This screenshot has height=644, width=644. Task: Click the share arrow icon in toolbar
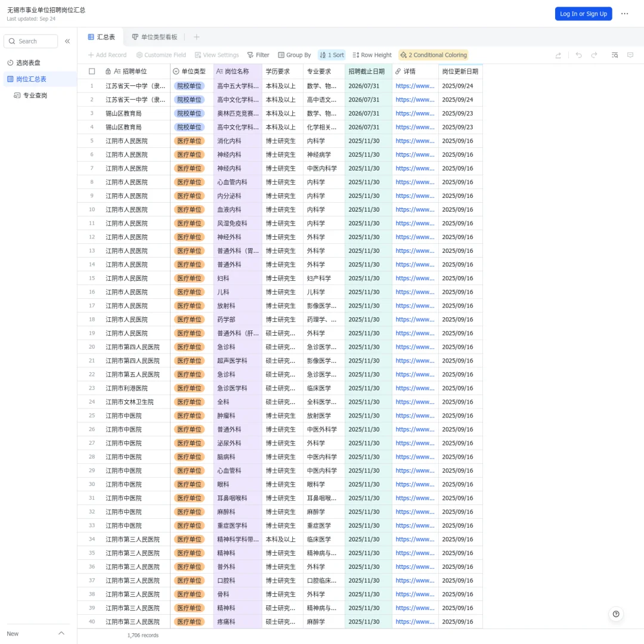[x=558, y=55]
